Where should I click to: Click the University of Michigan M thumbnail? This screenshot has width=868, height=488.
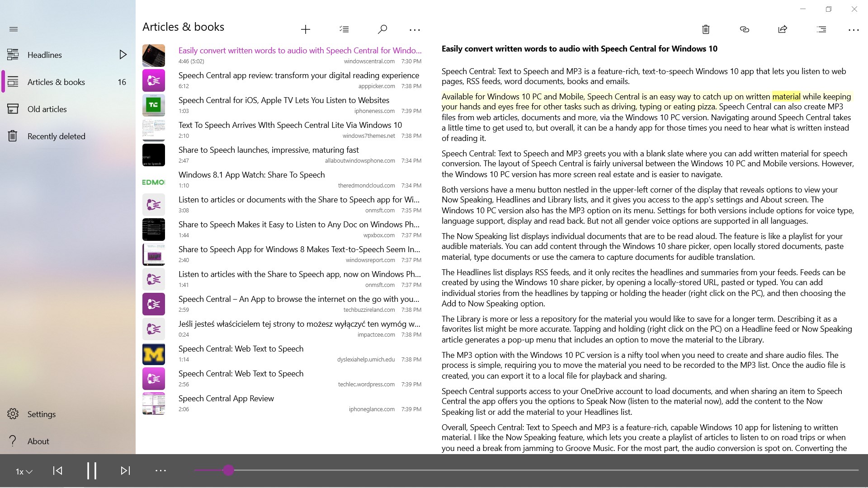pyautogui.click(x=154, y=354)
